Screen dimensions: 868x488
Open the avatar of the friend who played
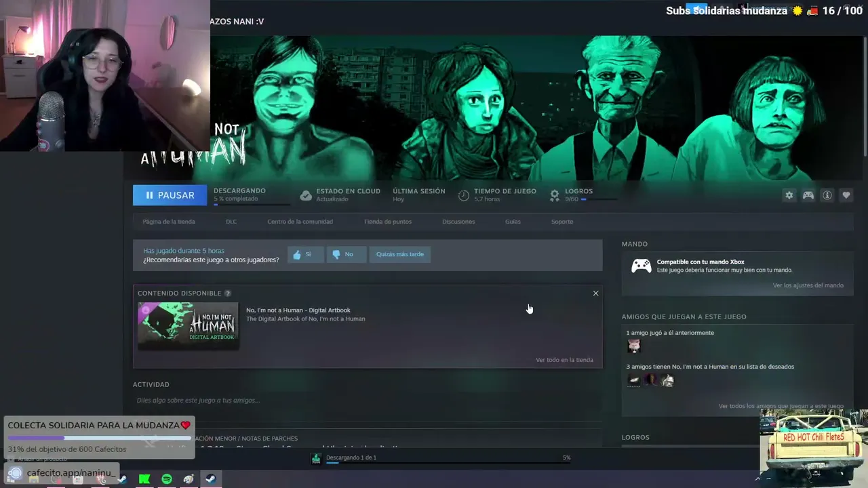(634, 346)
